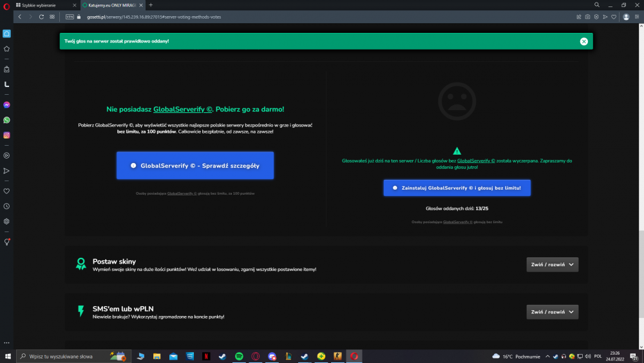Open WhatsApp in the sidebar
The image size is (644, 363).
point(6,120)
